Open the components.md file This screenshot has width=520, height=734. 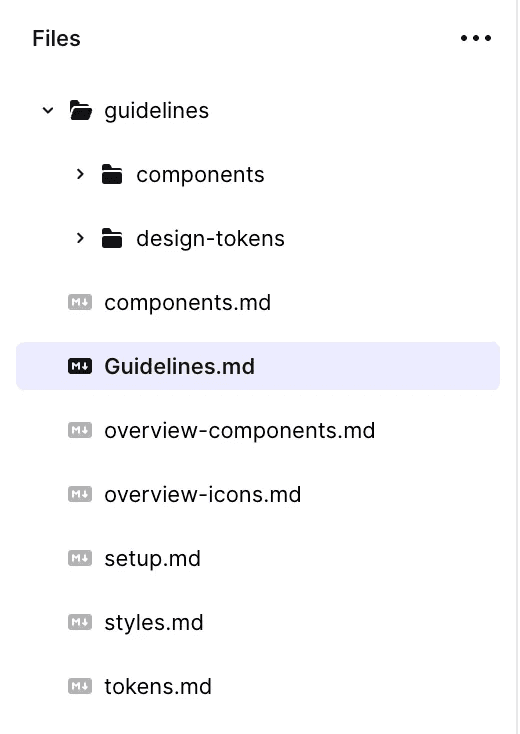258,302
